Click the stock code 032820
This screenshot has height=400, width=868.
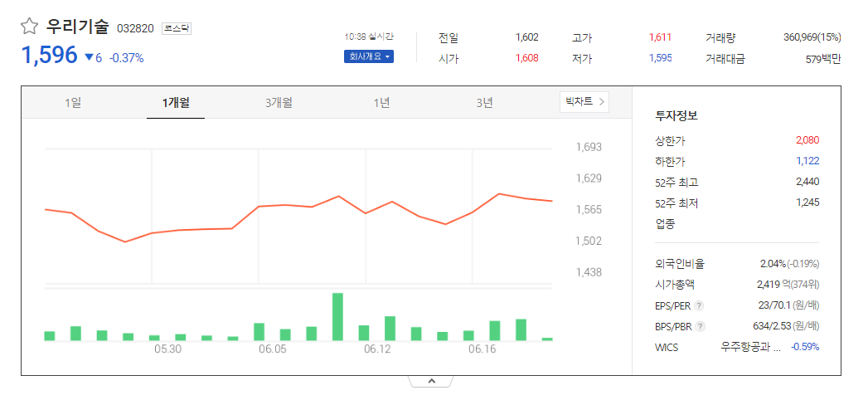[x=135, y=29]
